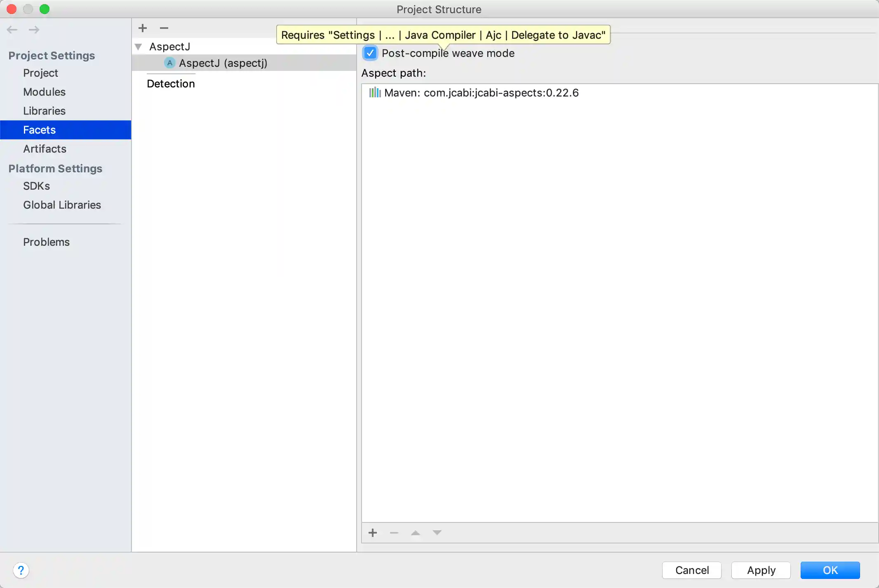The width and height of the screenshot is (879, 588).
Task: Navigate back with the left arrow icon
Action: click(12, 29)
